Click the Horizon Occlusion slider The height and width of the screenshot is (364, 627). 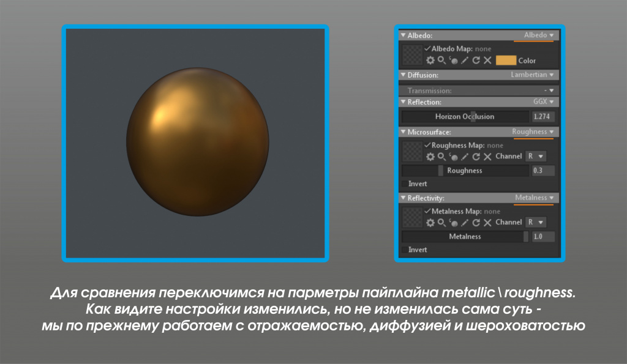click(x=465, y=116)
